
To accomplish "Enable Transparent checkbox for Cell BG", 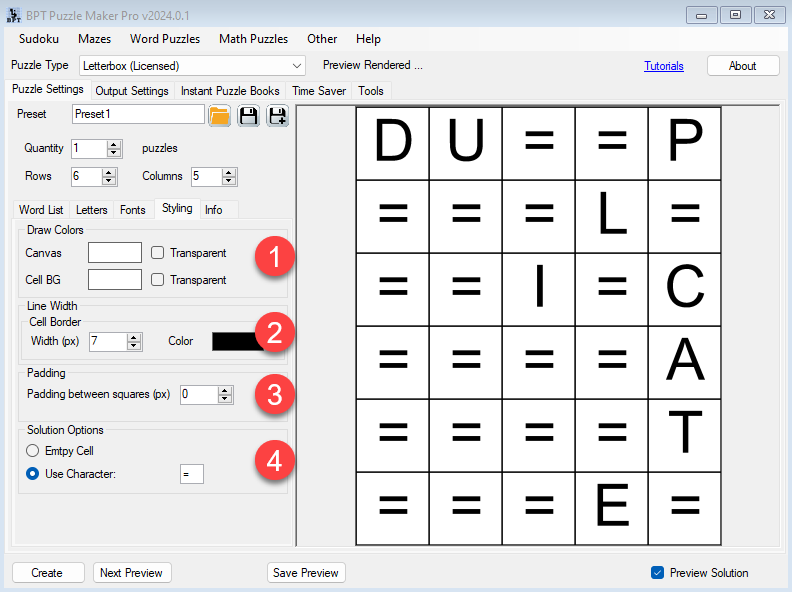I will pos(158,280).
